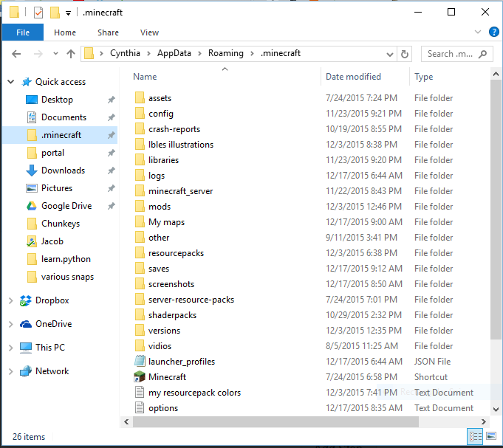Open the recent locations dropdown arrow
Image resolution: width=503 pixels, height=448 pixels.
pyautogui.click(x=55, y=54)
